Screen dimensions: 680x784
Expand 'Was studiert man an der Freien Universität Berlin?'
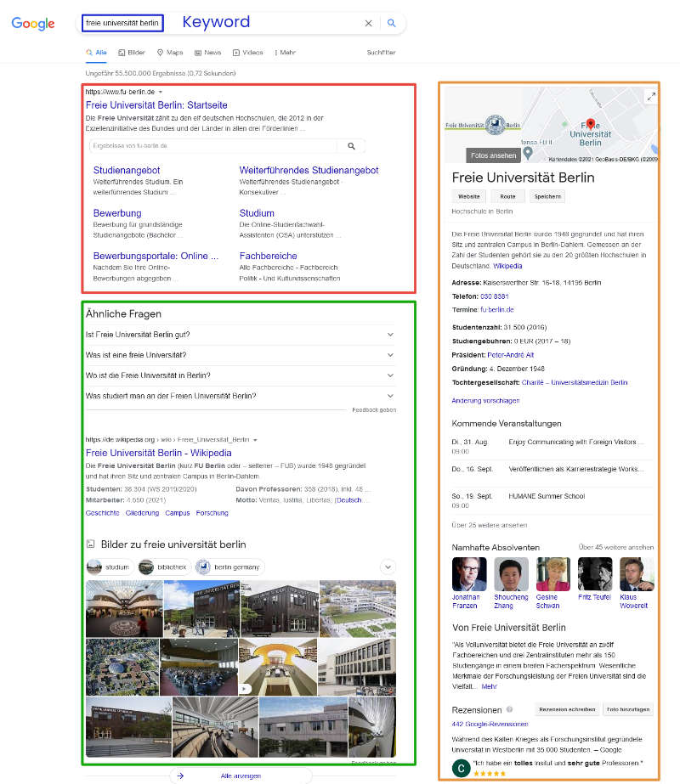coord(240,396)
